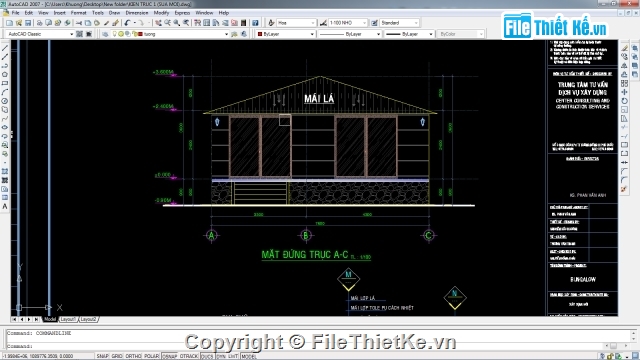Click the Layer Previous icon
The image size is (640, 360).
[x=244, y=34]
